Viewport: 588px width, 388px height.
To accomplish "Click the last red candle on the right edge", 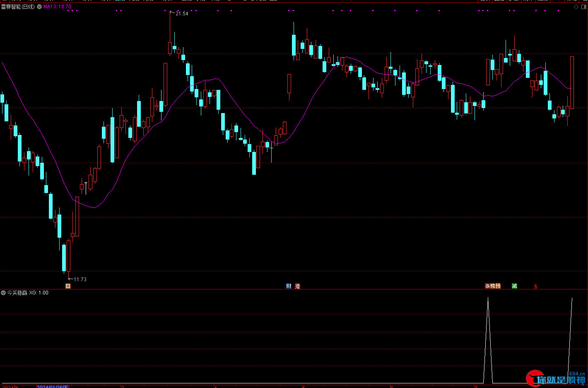I will point(572,82).
